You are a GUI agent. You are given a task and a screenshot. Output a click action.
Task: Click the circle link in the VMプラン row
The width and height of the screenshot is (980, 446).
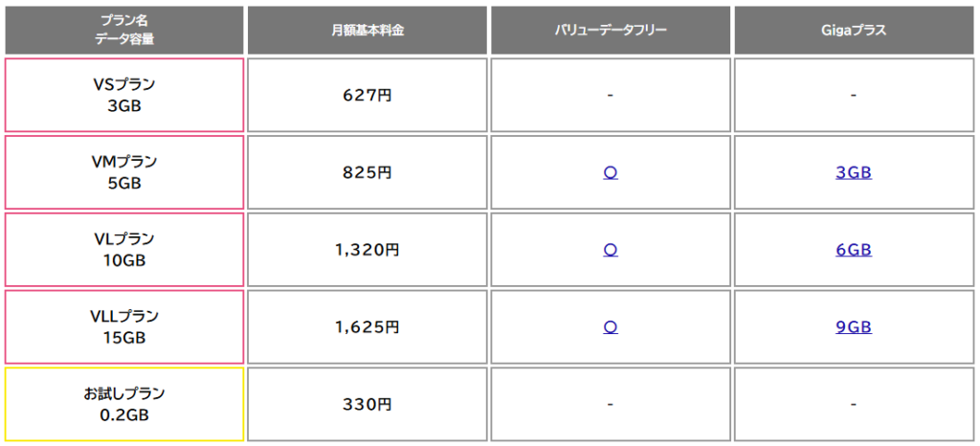click(x=611, y=173)
